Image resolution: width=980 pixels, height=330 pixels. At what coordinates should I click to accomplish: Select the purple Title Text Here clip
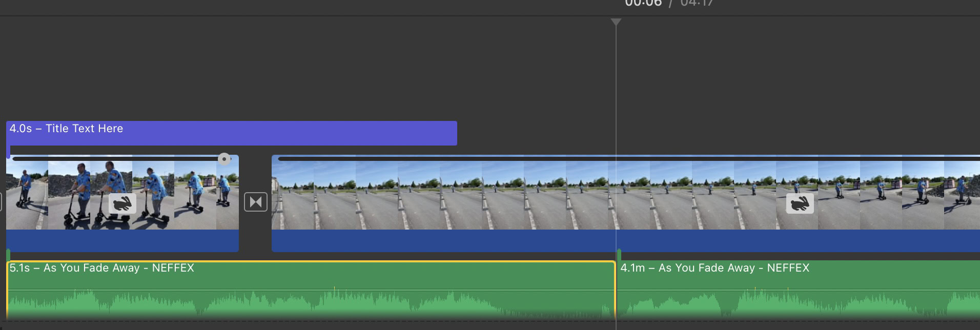coord(232,133)
